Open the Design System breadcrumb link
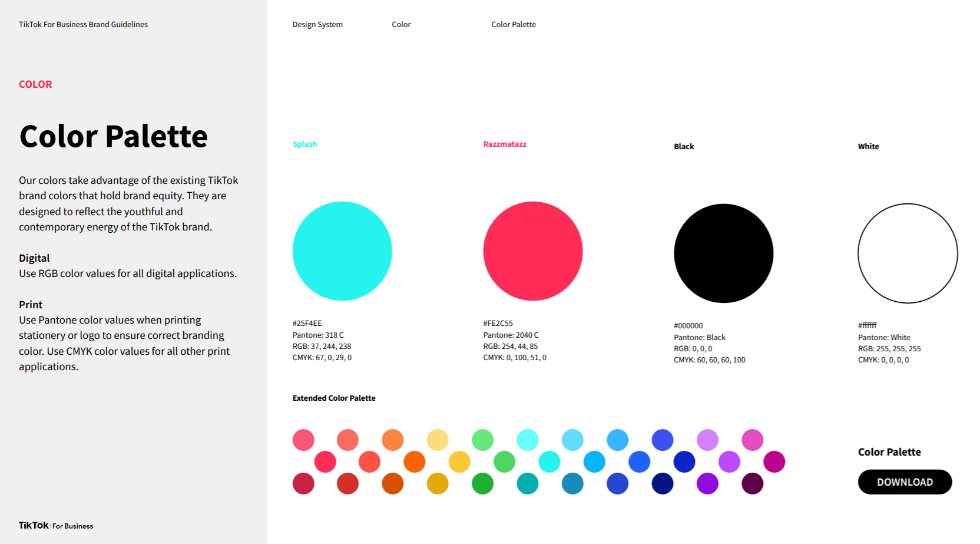 317,25
